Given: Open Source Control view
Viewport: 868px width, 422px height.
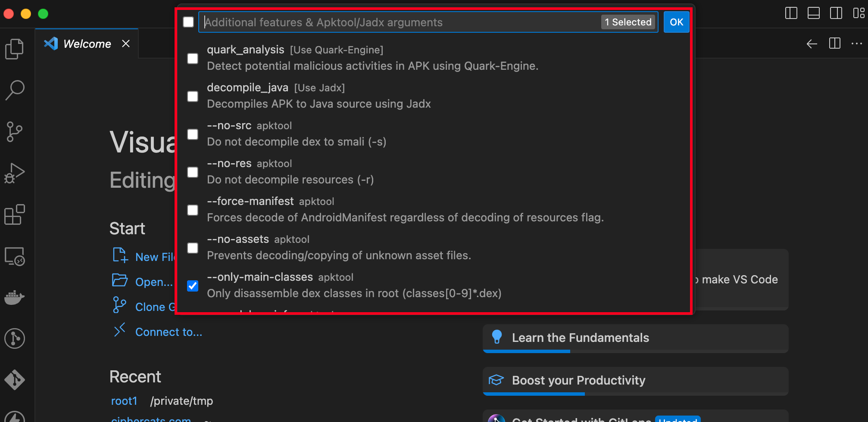Looking at the screenshot, I should [15, 132].
